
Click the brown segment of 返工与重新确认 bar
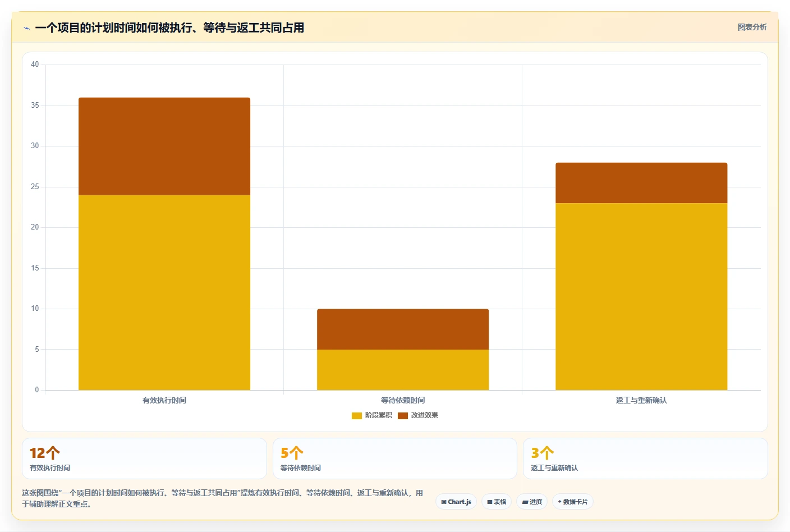(641, 183)
